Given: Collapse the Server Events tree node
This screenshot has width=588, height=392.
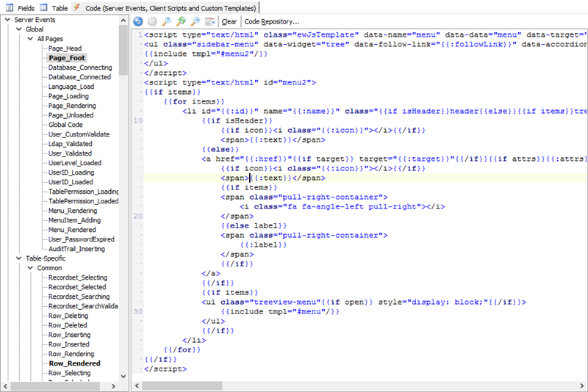Looking at the screenshot, I should 7,20.
